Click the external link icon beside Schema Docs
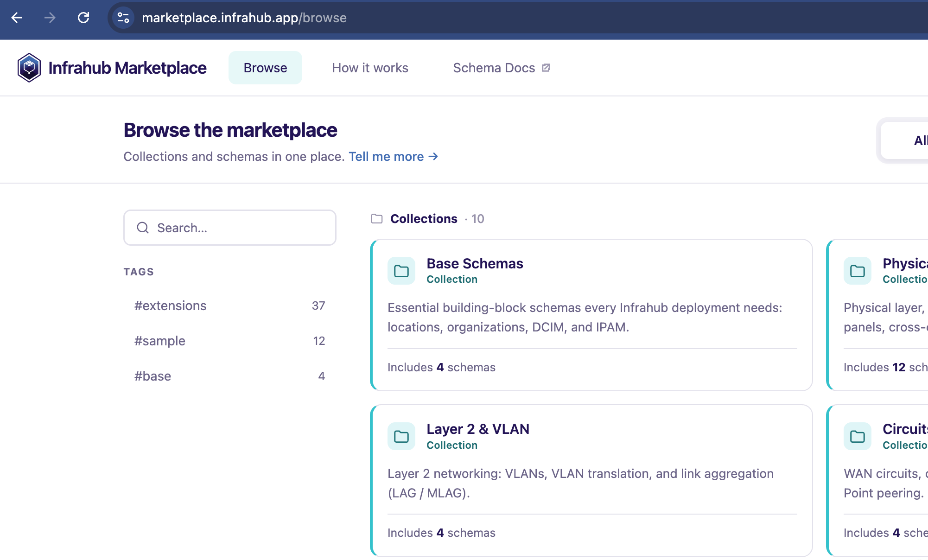Screen dimensions: 928x560 coord(546,68)
